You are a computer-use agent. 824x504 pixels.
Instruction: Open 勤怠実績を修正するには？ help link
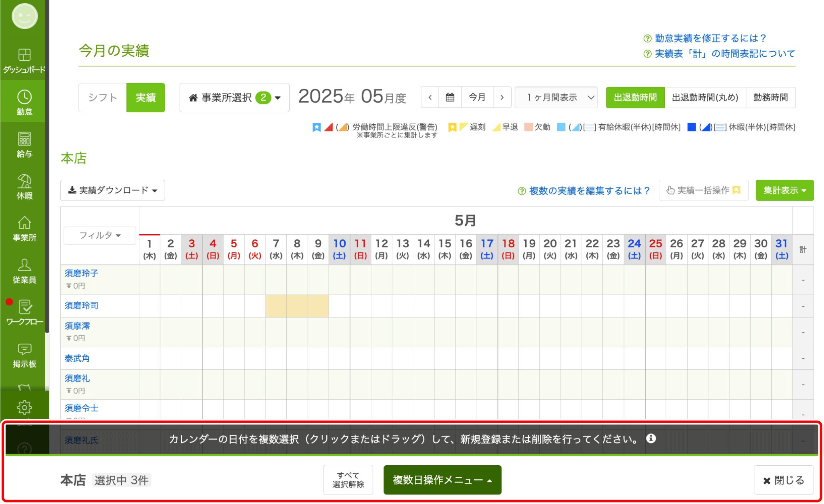click(710, 38)
